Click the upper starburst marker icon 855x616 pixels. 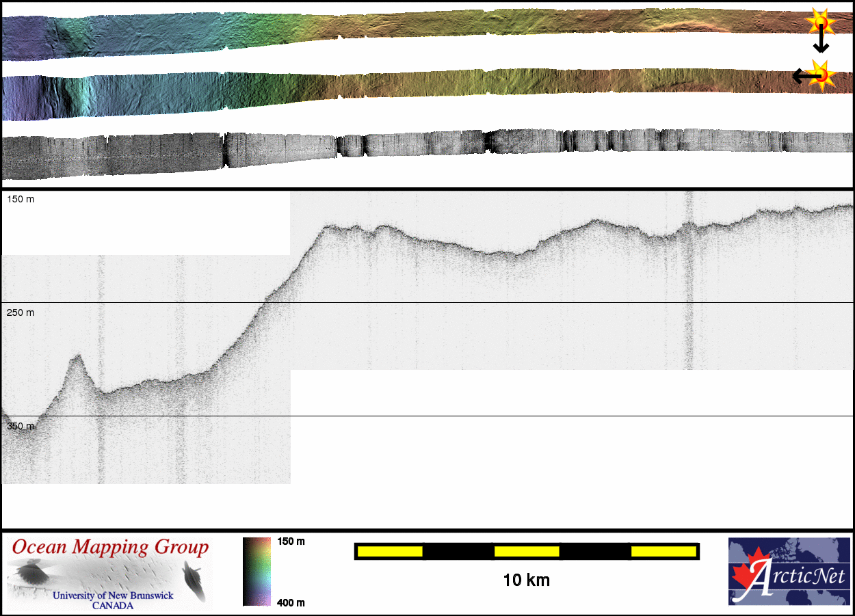pyautogui.click(x=821, y=23)
